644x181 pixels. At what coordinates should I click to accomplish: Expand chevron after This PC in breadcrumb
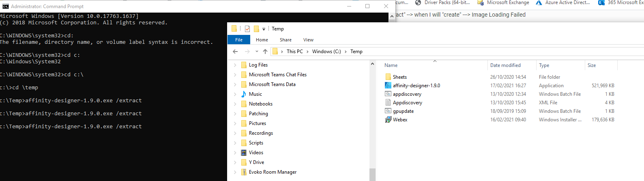307,52
